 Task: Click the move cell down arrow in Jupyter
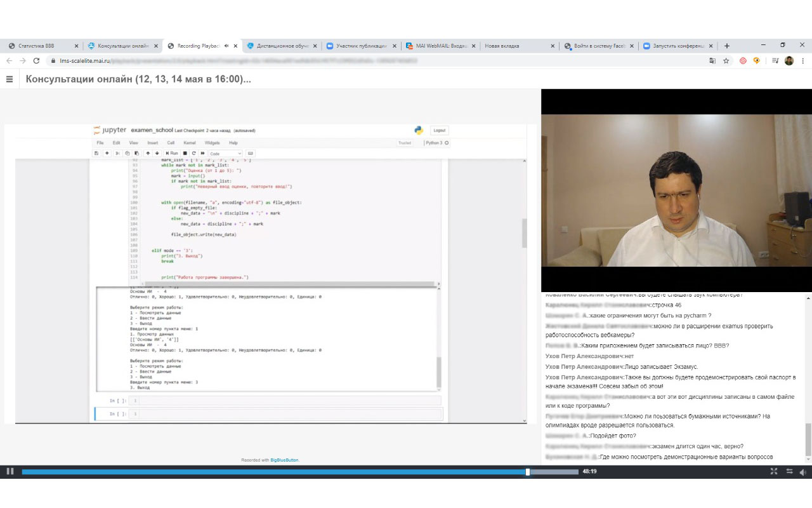pyautogui.click(x=157, y=153)
